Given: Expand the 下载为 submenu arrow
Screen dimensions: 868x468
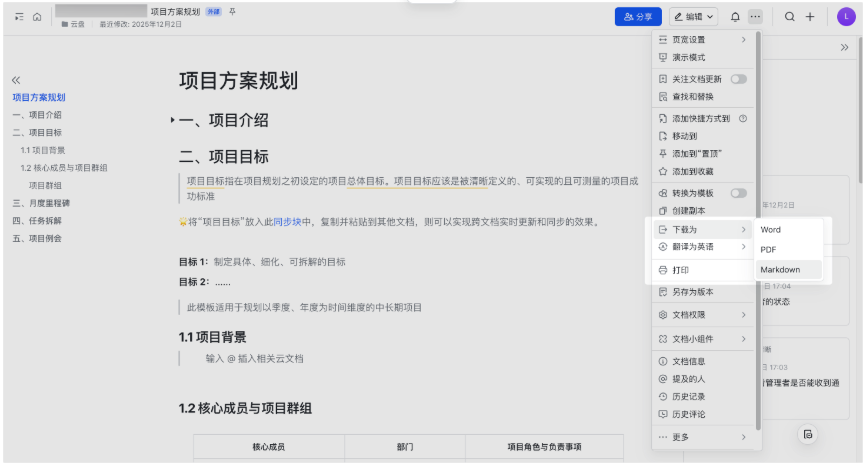Looking at the screenshot, I should pos(743,229).
